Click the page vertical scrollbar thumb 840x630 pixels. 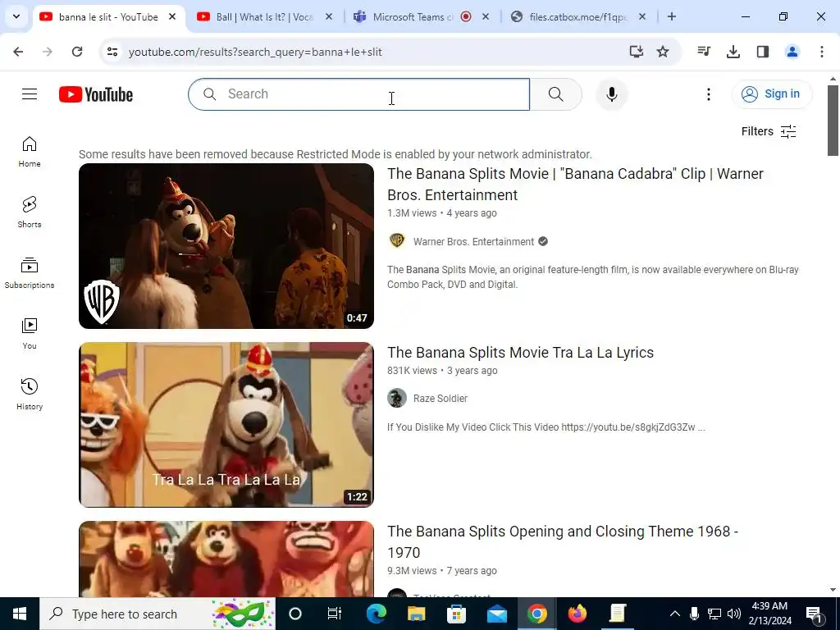(833, 120)
